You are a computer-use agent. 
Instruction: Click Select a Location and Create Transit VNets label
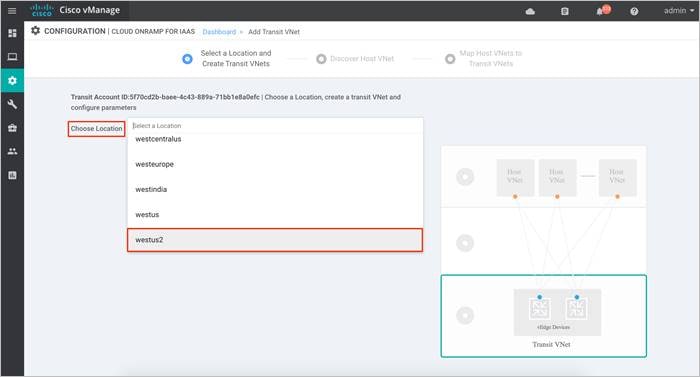236,59
